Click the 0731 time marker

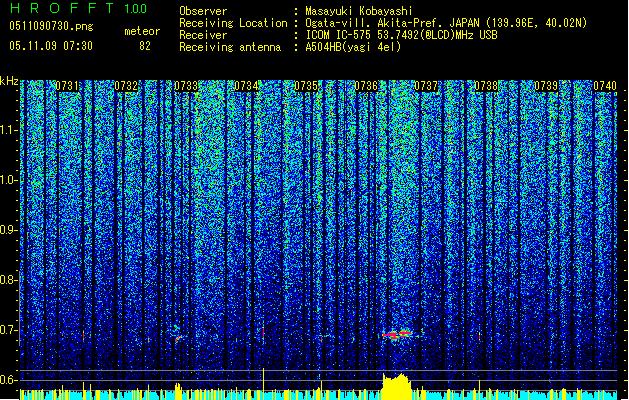[x=67, y=86]
